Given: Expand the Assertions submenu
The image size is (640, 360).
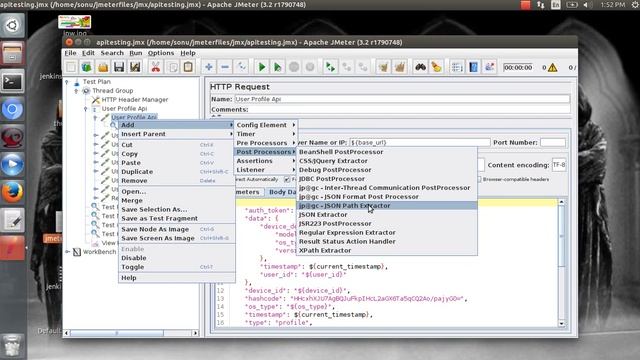Looking at the screenshot, I should pos(265,161).
